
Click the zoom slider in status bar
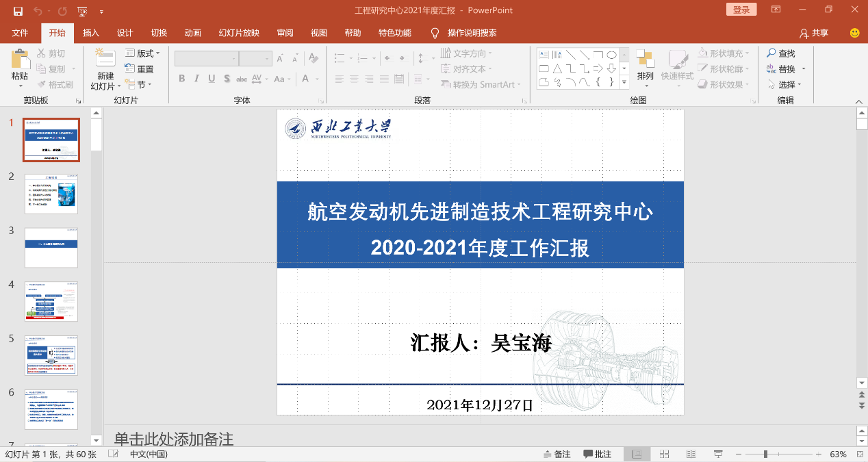click(x=765, y=454)
